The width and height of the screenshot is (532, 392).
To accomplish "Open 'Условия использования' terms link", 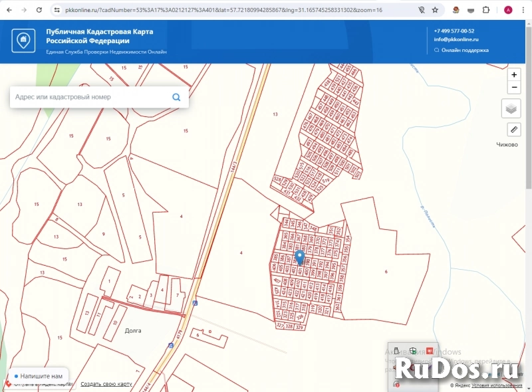I will pyautogui.click(x=499, y=385).
